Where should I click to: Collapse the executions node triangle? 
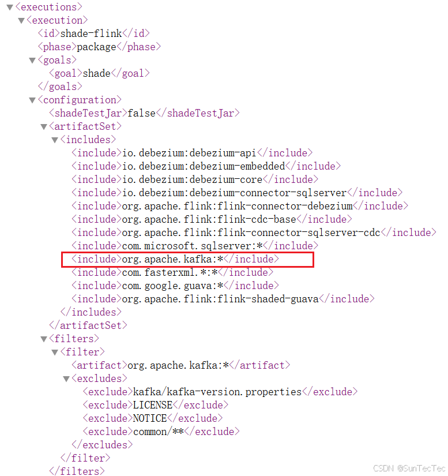coord(10,8)
